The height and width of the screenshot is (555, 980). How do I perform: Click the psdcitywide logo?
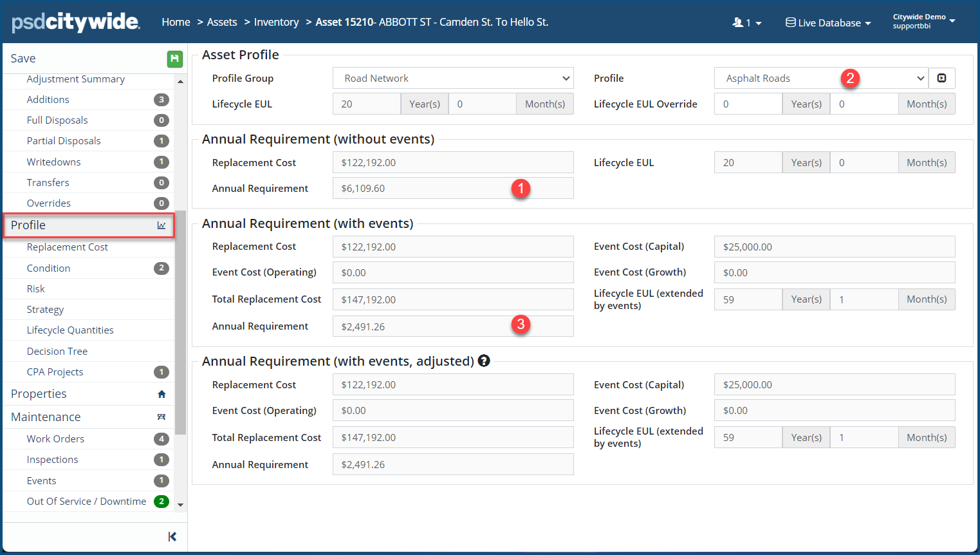pyautogui.click(x=75, y=22)
